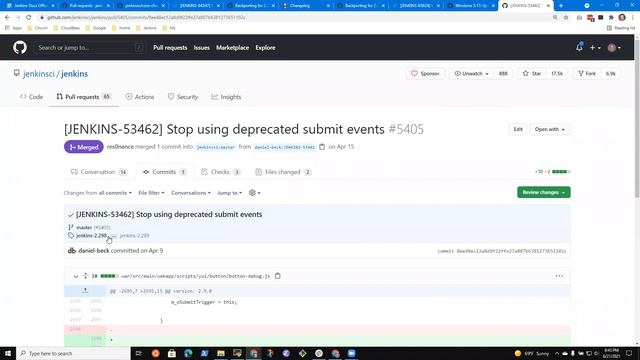Open Changes from all commits dropdown

98,193
